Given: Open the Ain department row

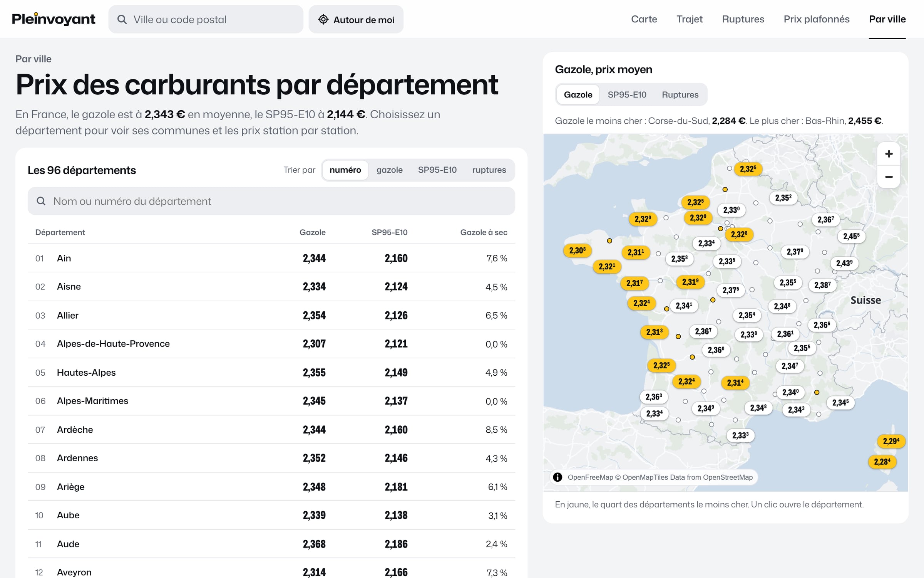Looking at the screenshot, I should (x=271, y=258).
